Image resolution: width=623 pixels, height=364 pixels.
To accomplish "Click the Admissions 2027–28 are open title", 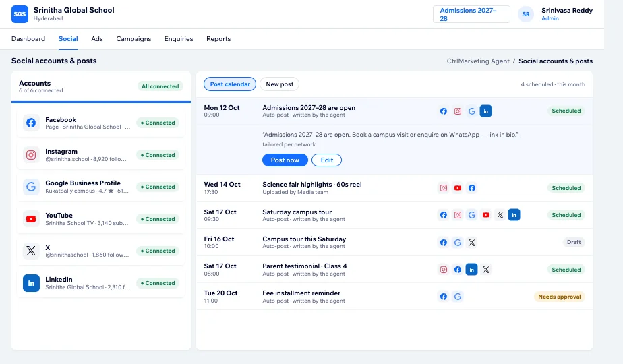I will (x=309, y=108).
